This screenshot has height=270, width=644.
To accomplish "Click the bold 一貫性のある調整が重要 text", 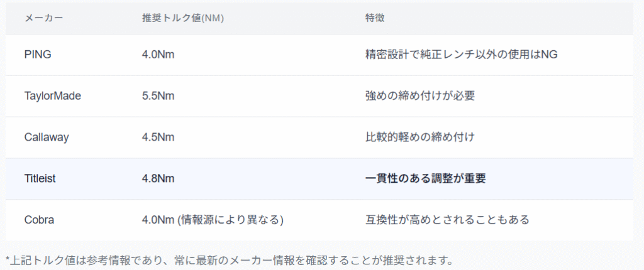I will point(426,179).
